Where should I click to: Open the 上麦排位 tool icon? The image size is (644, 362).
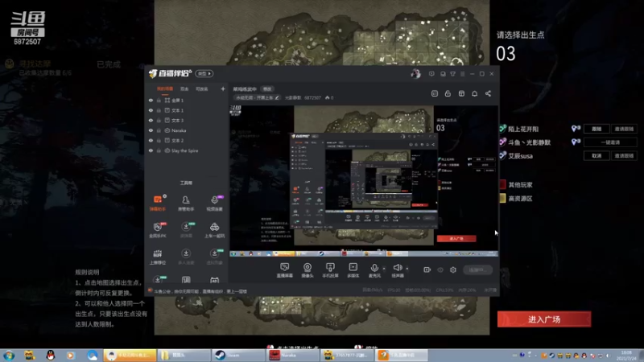(x=158, y=257)
